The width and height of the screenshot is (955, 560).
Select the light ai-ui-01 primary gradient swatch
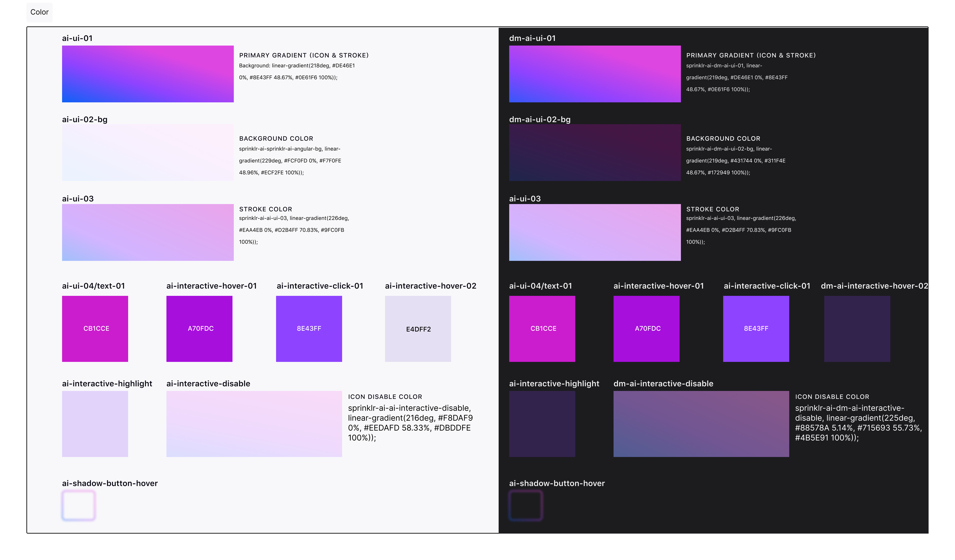tap(148, 74)
